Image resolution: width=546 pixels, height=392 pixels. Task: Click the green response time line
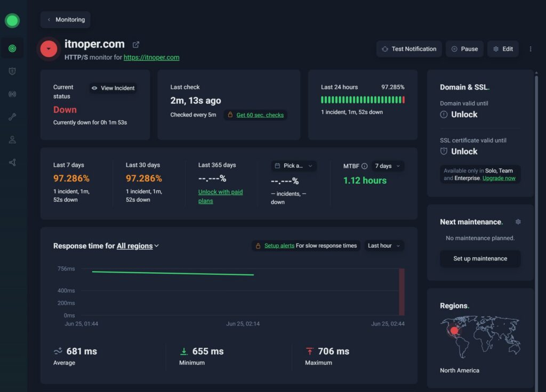[x=173, y=273]
